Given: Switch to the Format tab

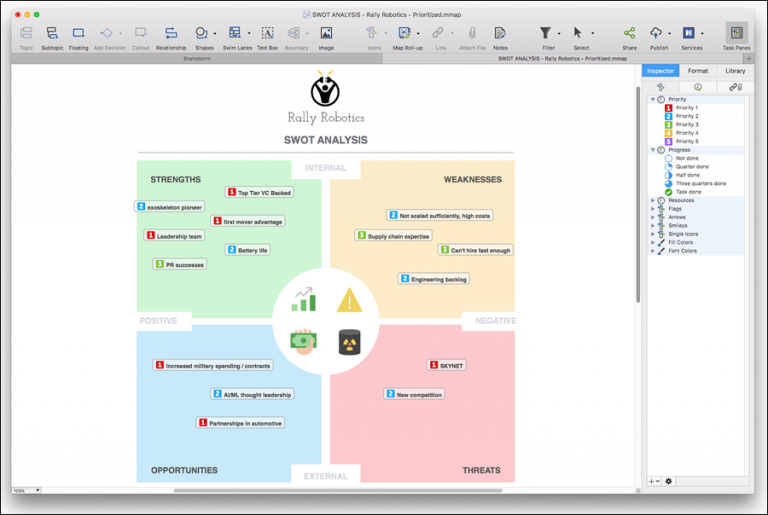Looking at the screenshot, I should [x=697, y=71].
